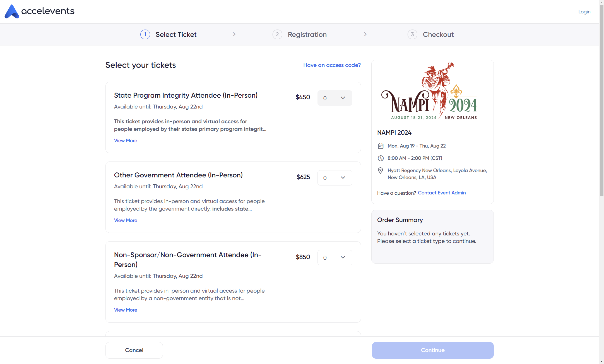604x364 pixels.
Task: Click the Login link
Action: click(x=584, y=12)
